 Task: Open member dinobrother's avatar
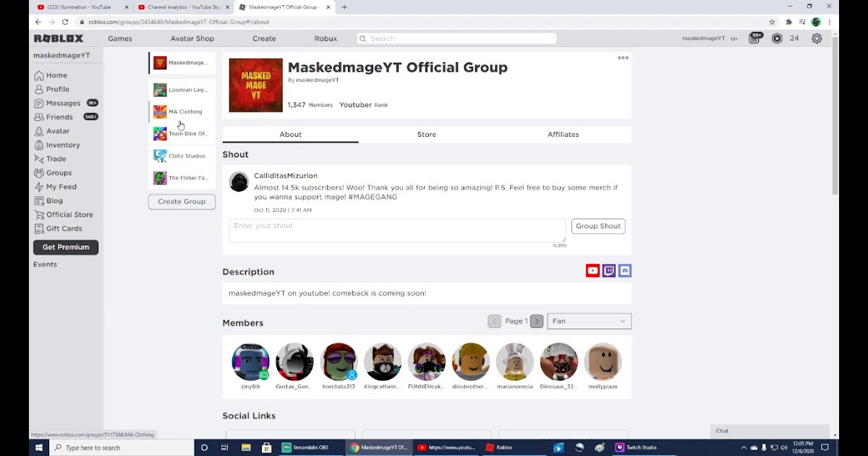click(x=471, y=362)
